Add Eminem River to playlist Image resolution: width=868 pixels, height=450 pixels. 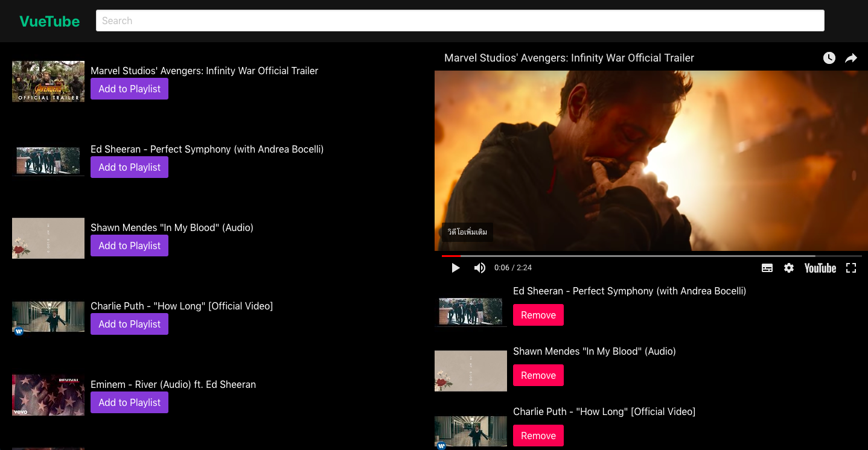point(129,402)
